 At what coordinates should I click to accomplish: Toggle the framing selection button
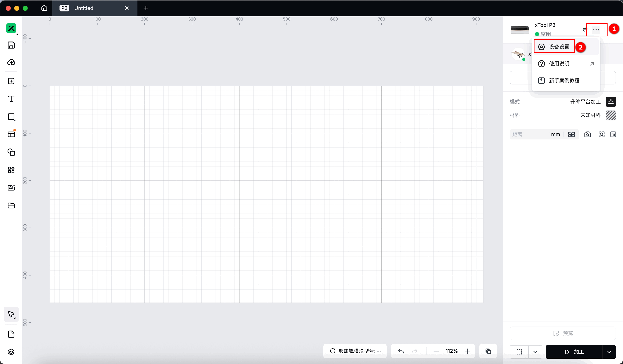click(x=519, y=352)
